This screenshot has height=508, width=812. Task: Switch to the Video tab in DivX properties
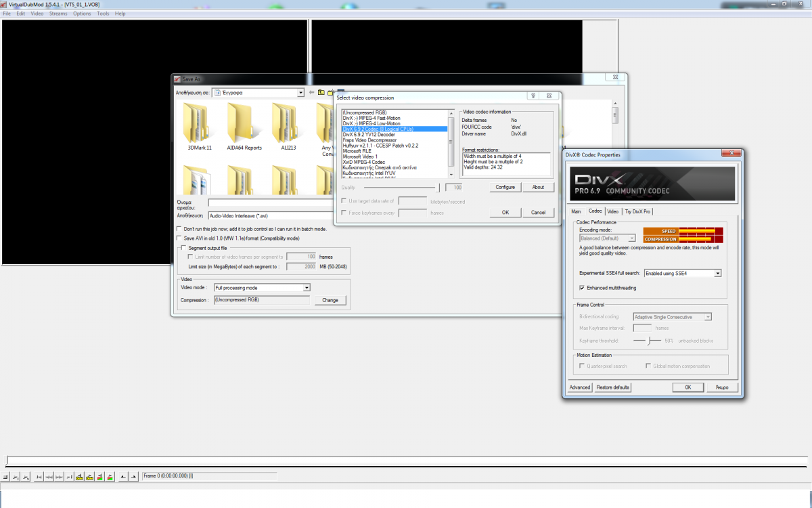coord(612,211)
